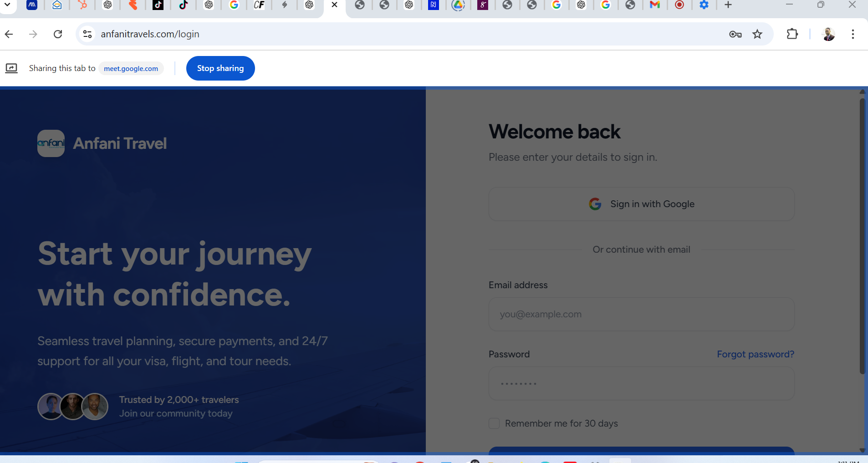Bookmark this page with star icon
Viewport: 868px width, 463px height.
point(757,34)
